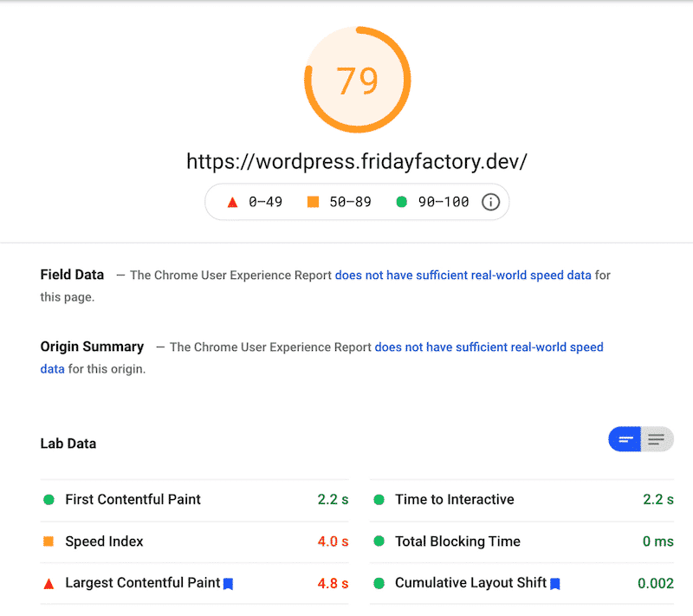Select the Speed Index metric row
Viewport: 693px width, 616px height.
(x=194, y=541)
